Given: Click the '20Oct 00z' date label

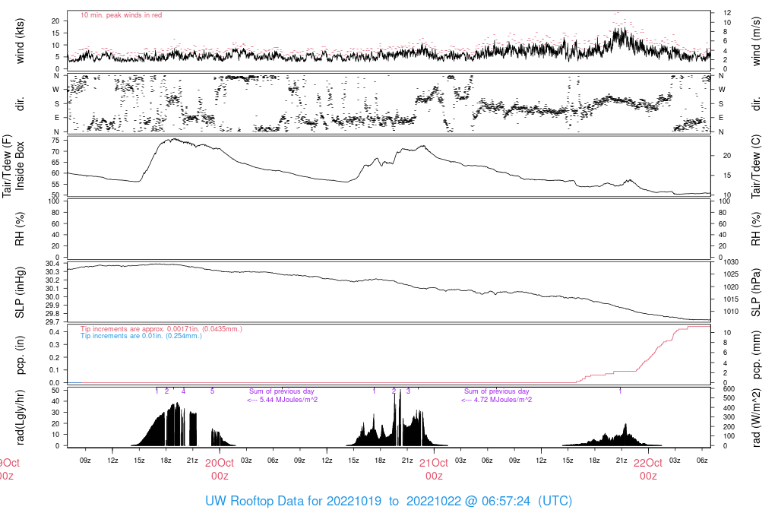Looking at the screenshot, I should 220,470.
